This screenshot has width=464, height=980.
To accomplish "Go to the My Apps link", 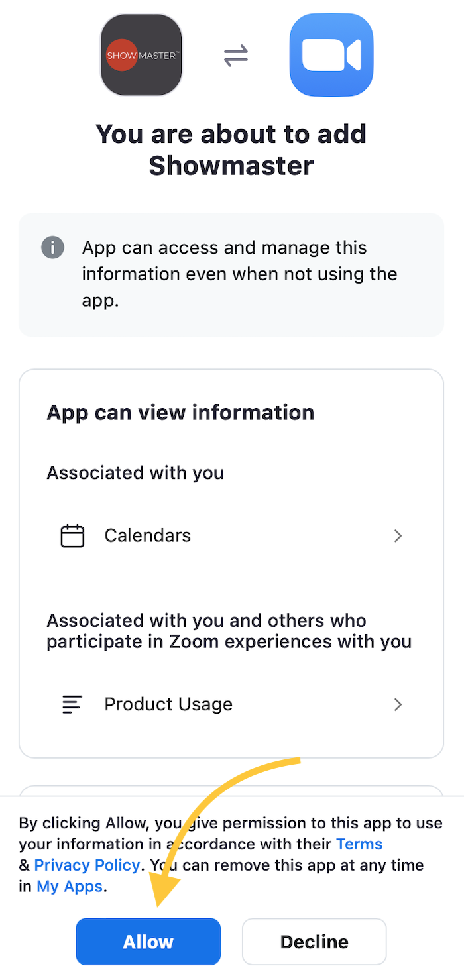I will coord(70,887).
